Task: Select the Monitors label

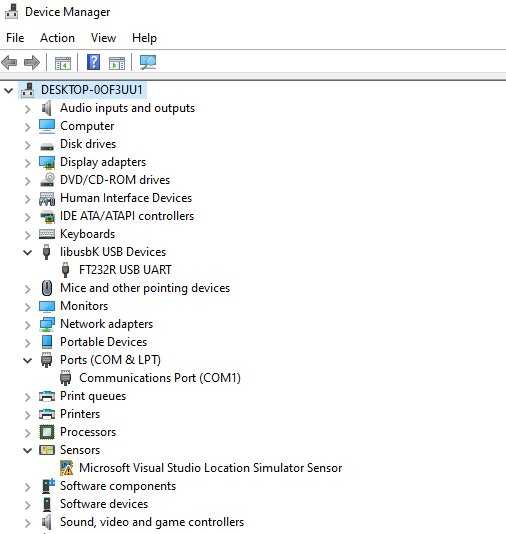Action: pos(84,305)
